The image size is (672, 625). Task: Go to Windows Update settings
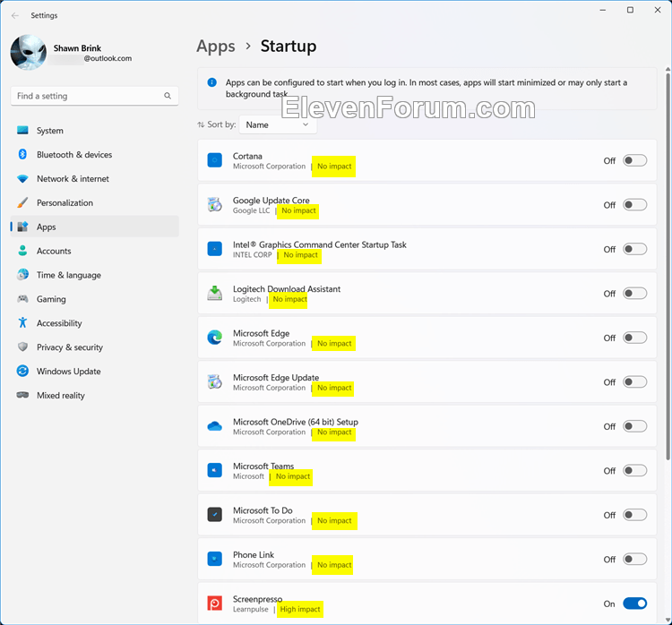click(94, 371)
